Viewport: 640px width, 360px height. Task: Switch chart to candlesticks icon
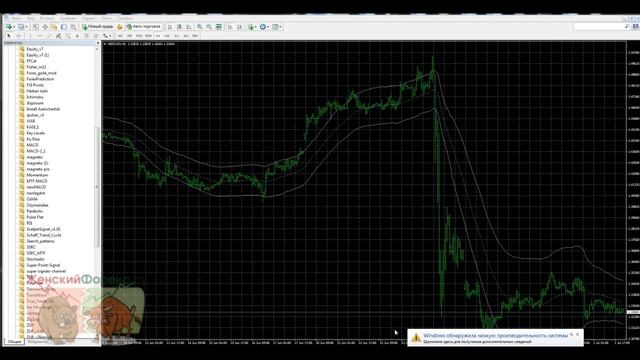point(180,27)
